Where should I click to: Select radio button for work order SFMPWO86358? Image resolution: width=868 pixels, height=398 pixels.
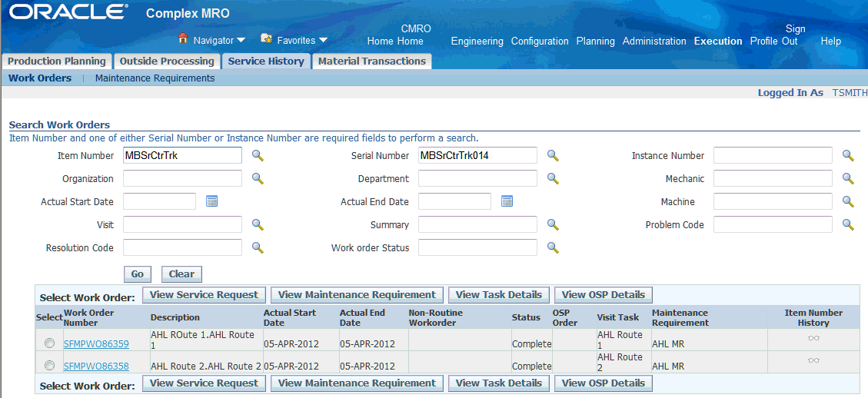pos(50,365)
